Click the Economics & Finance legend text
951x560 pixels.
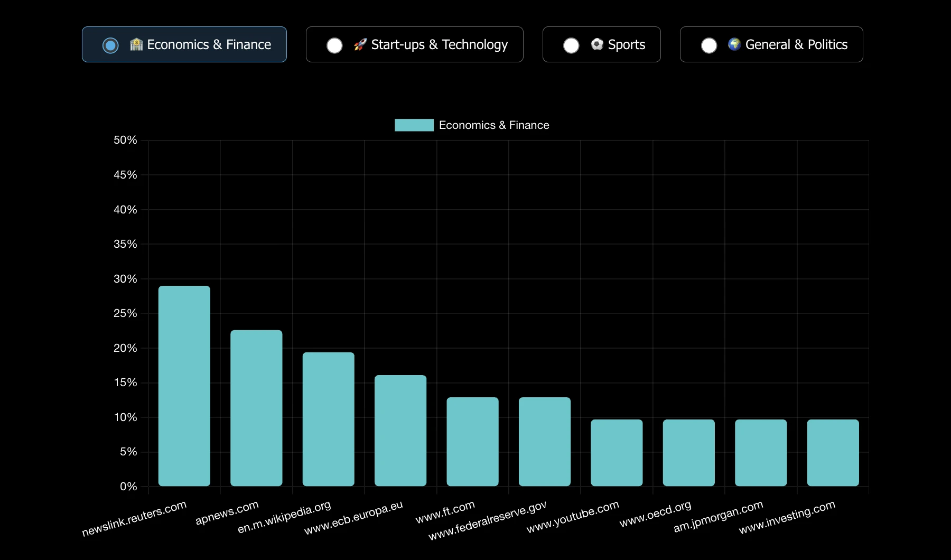point(494,125)
